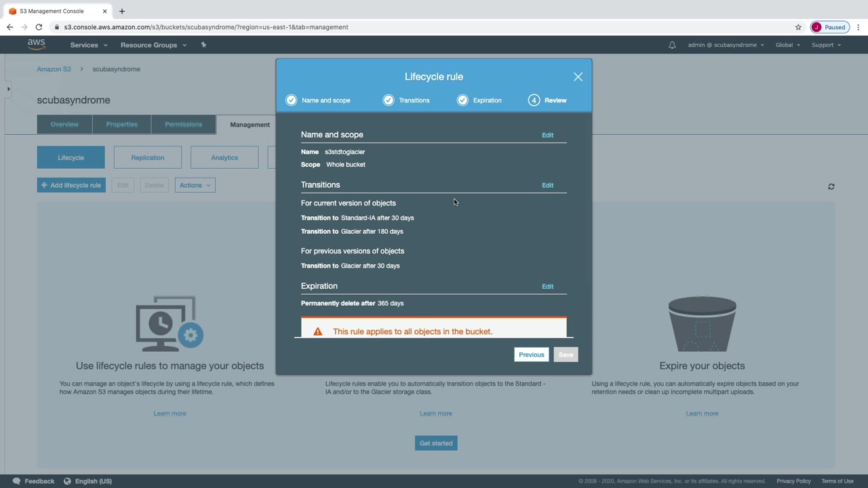868x488 pixels.
Task: Open Learn more under Expire your objects
Action: [x=702, y=413]
